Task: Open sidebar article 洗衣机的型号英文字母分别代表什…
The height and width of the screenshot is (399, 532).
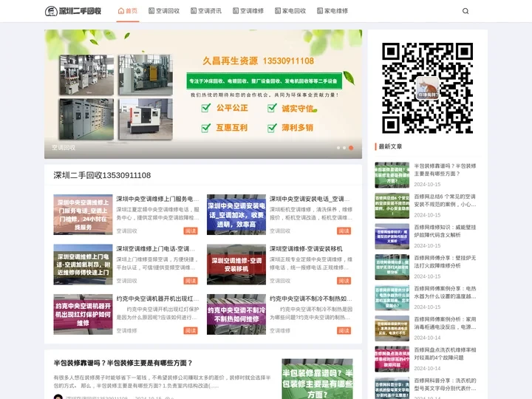Action: (x=445, y=384)
